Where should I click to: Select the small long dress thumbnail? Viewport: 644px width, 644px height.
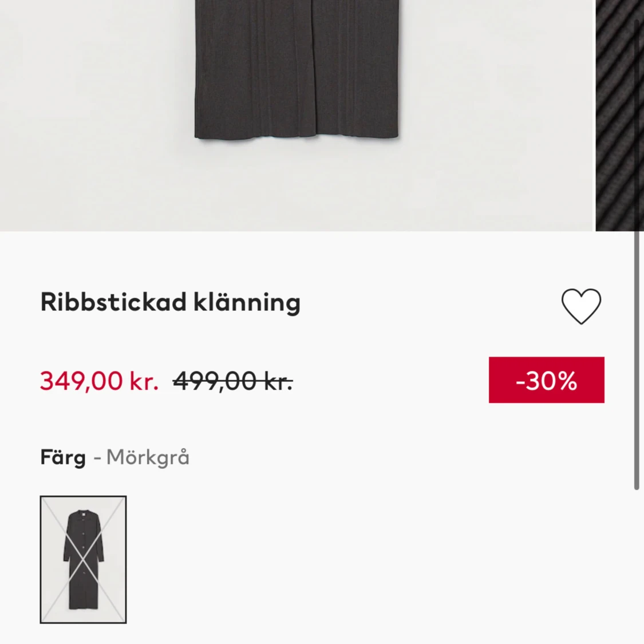tap(84, 559)
